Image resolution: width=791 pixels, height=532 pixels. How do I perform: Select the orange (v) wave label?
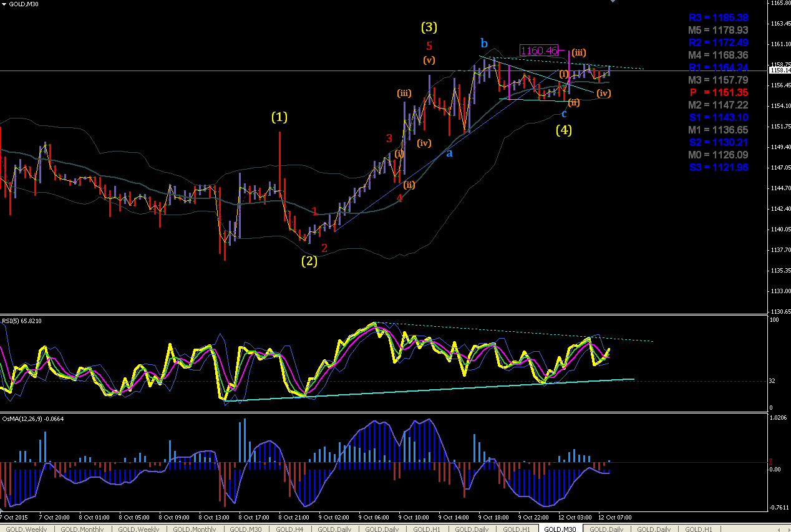click(x=429, y=60)
